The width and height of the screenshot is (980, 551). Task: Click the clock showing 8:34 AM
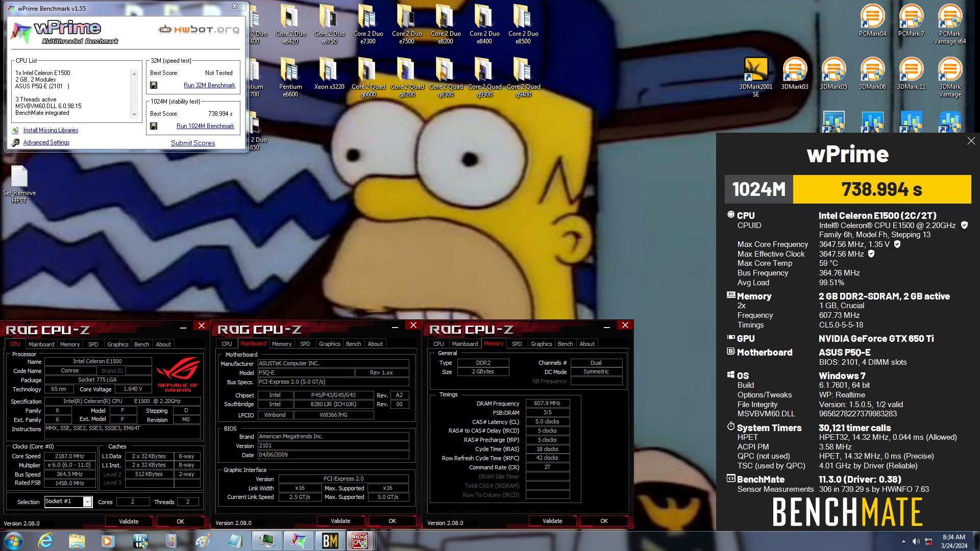[953, 537]
